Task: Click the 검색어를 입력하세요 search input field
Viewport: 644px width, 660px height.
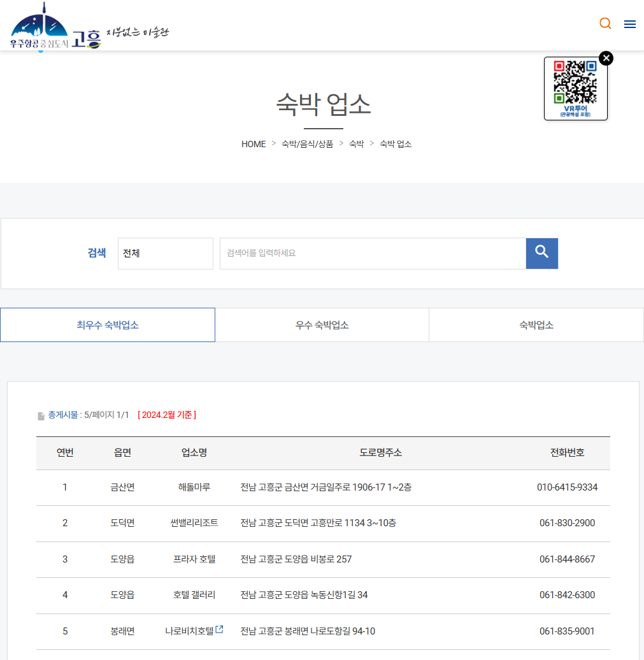Action: tap(373, 253)
